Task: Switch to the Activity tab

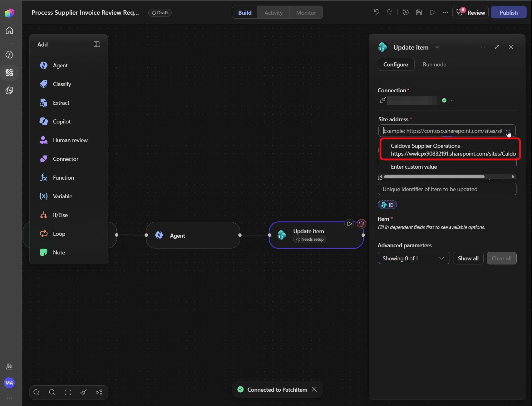Action: coord(273,12)
